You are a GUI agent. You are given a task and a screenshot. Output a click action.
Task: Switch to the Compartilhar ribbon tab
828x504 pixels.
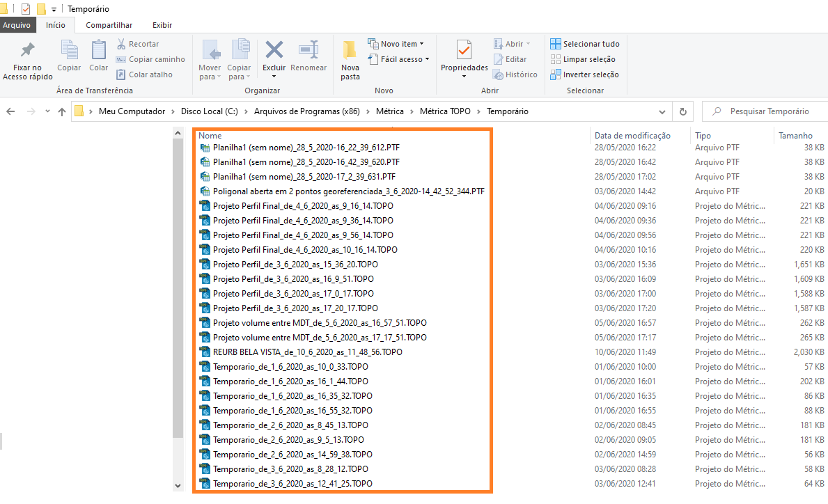109,25
